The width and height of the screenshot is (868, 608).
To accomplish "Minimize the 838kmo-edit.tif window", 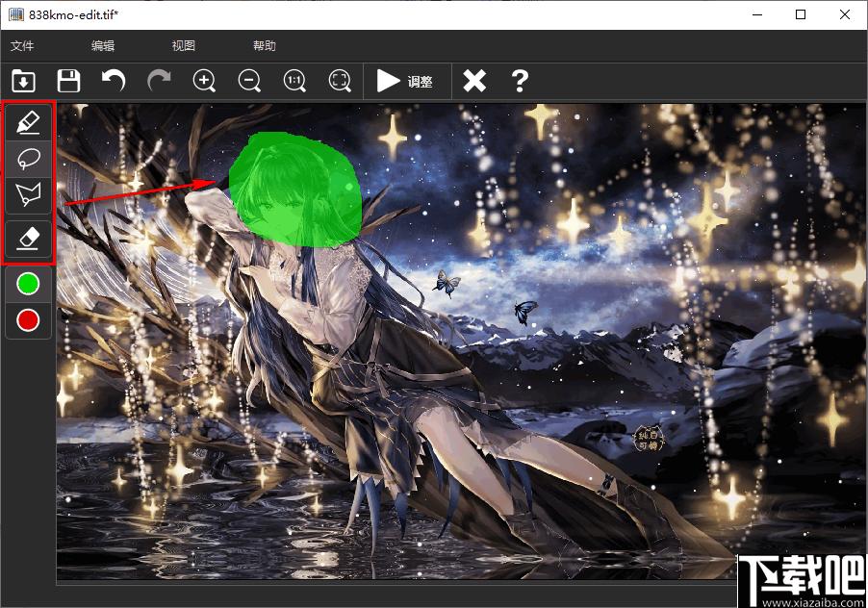I will tap(758, 14).
